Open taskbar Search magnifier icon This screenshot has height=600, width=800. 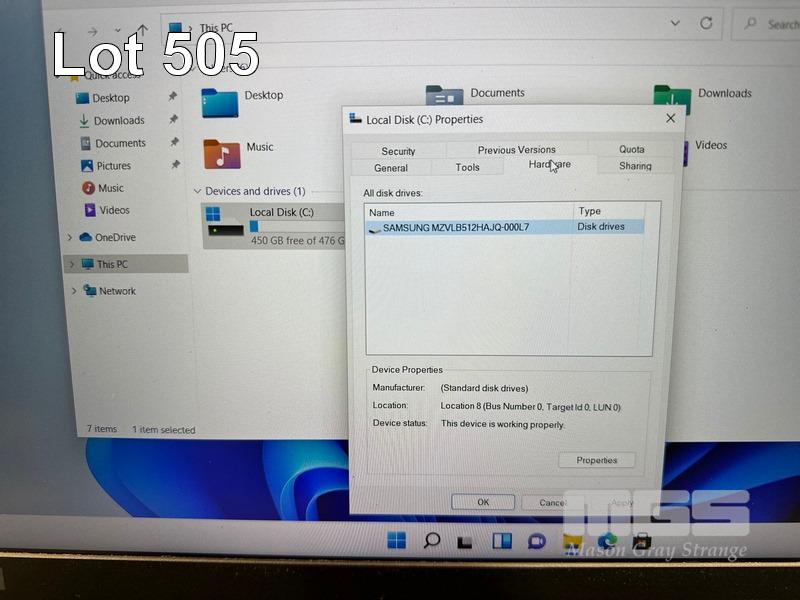(x=432, y=541)
